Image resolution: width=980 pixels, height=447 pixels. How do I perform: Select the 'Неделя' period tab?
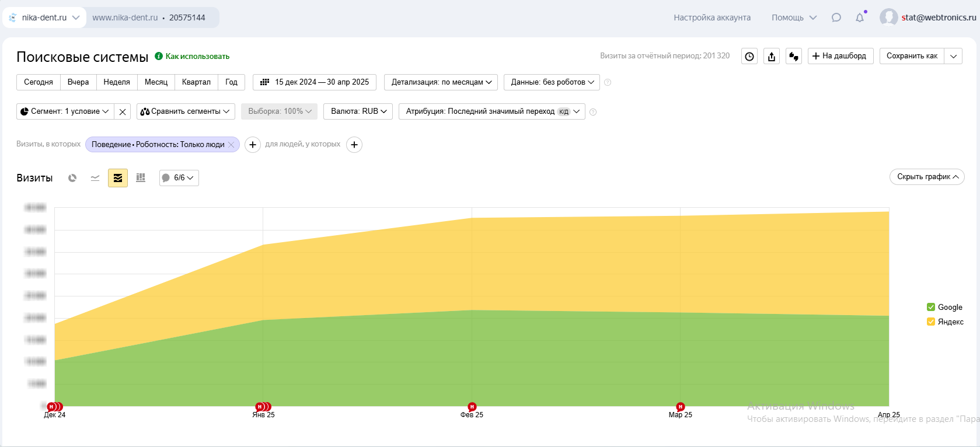(x=117, y=82)
